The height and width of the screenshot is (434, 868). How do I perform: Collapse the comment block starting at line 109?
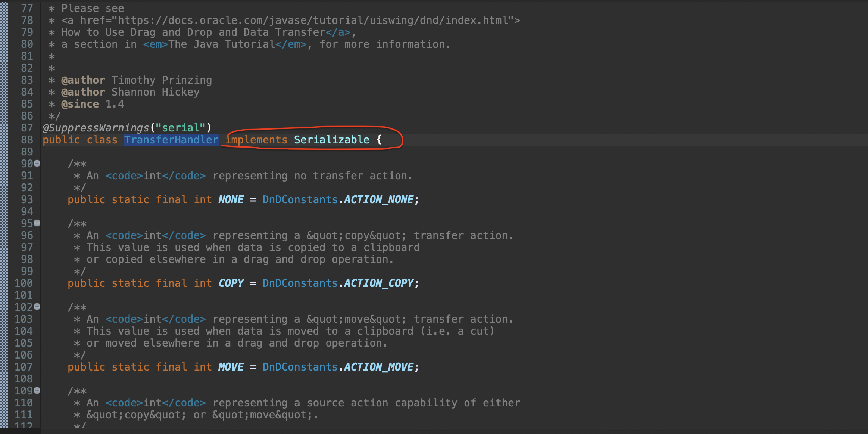pos(37,390)
